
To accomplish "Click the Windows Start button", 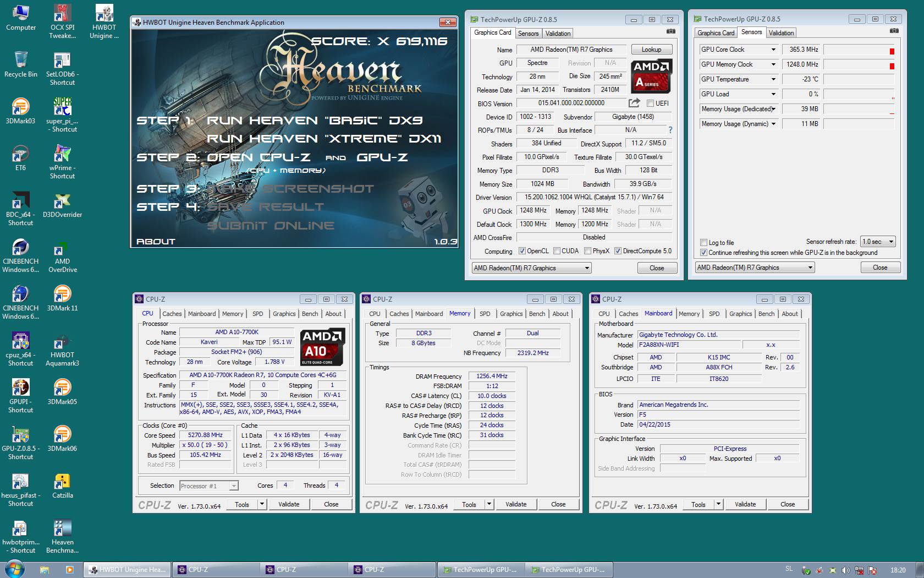I will pos(14,569).
